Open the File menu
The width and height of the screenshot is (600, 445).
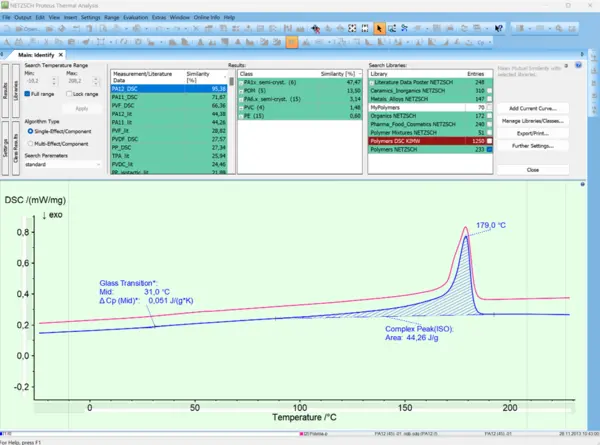point(6,17)
